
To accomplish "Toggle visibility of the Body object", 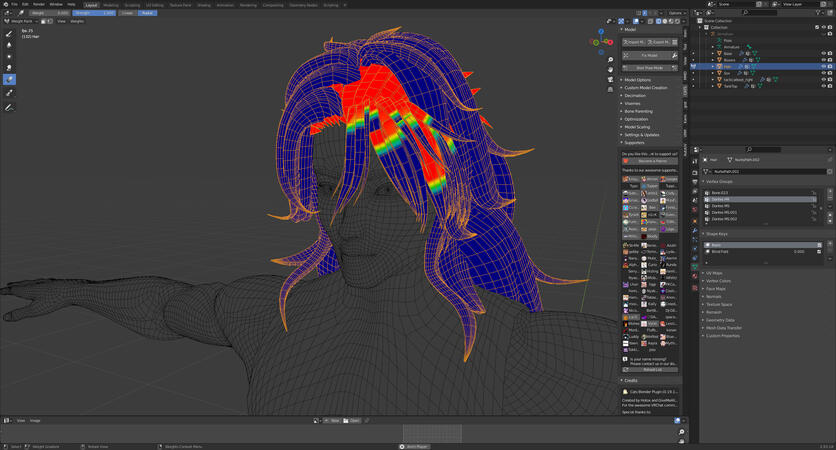I will point(823,53).
